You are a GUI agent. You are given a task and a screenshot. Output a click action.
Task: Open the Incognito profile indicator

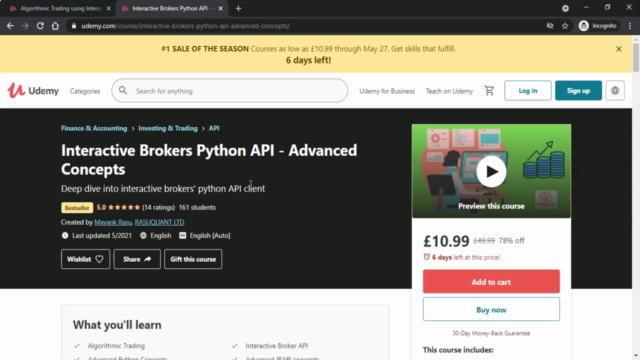598,26
